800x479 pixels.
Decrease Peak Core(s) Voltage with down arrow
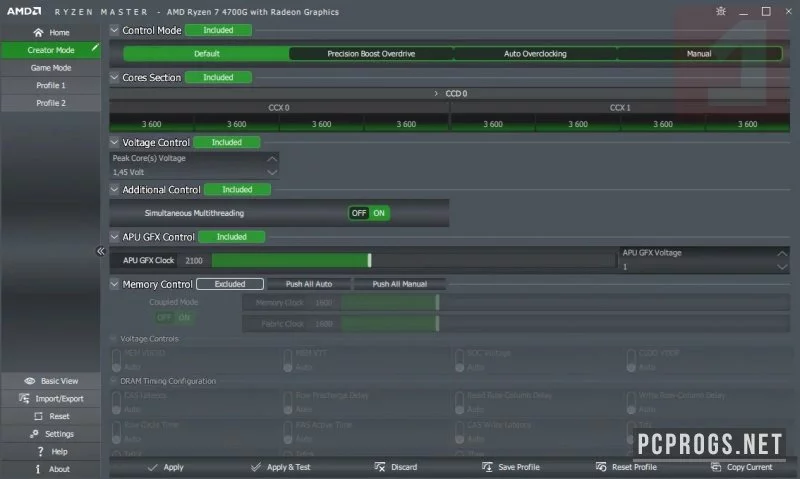[x=272, y=172]
